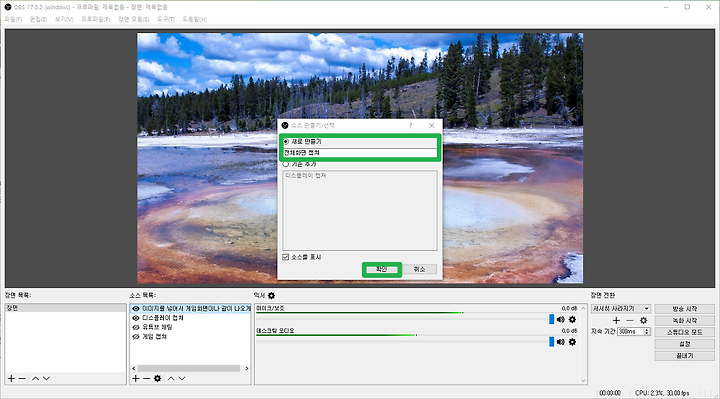Click the 00:00:00 timer in status bar

(610, 393)
